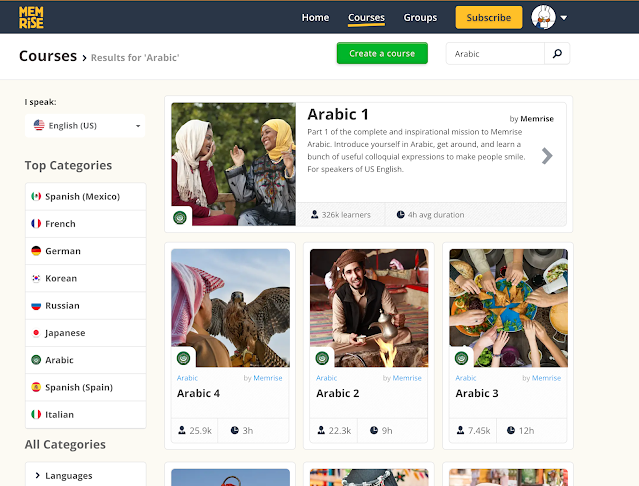Open the account dropdown arrow
The width and height of the screenshot is (639, 486).
pos(564,18)
